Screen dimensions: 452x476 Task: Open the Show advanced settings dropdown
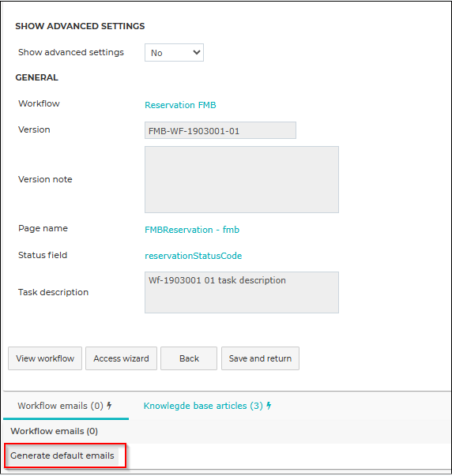tap(174, 53)
